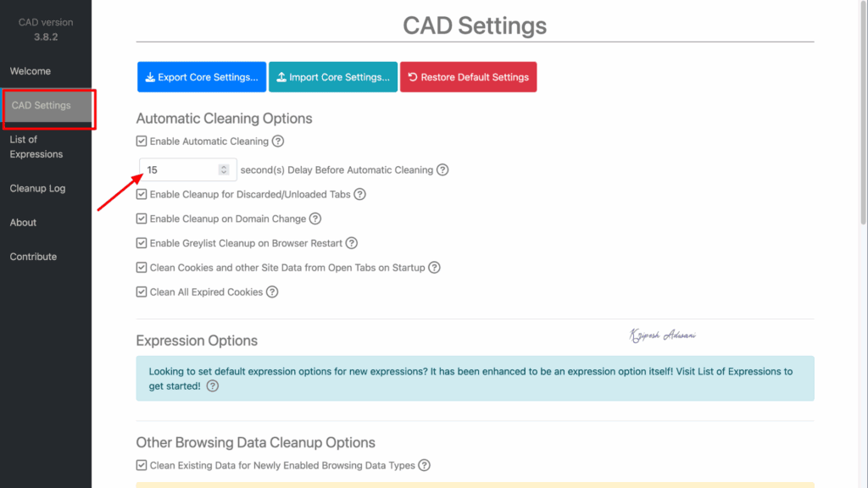Viewport: 868px width, 488px height.
Task: Click help icon next to Enable Automatic Cleaning
Action: [278, 141]
